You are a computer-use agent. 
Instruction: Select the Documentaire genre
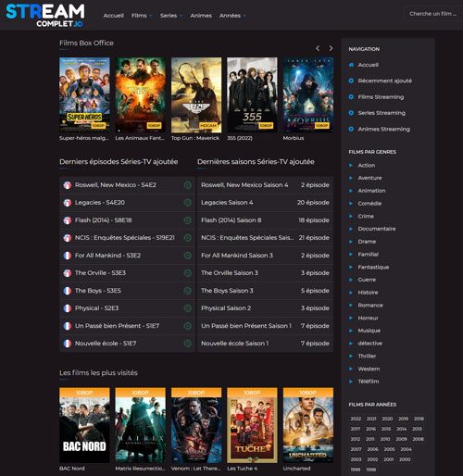point(377,229)
